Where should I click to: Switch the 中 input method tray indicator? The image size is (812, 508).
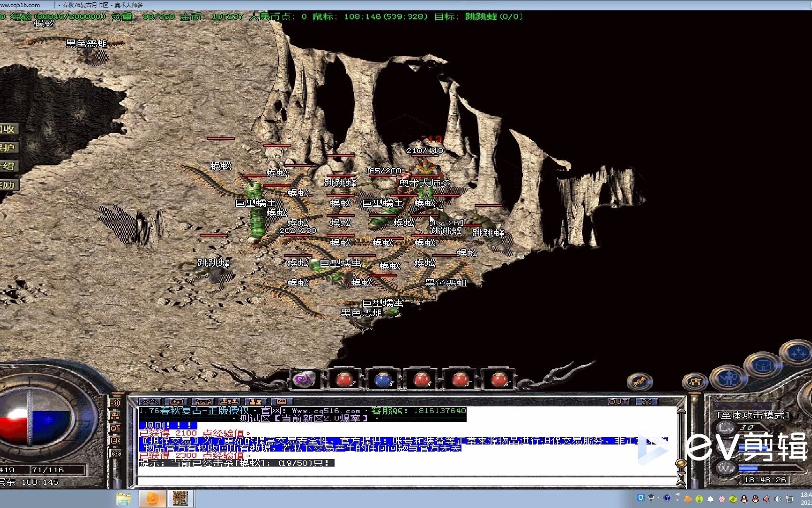pyautogui.click(x=651, y=498)
